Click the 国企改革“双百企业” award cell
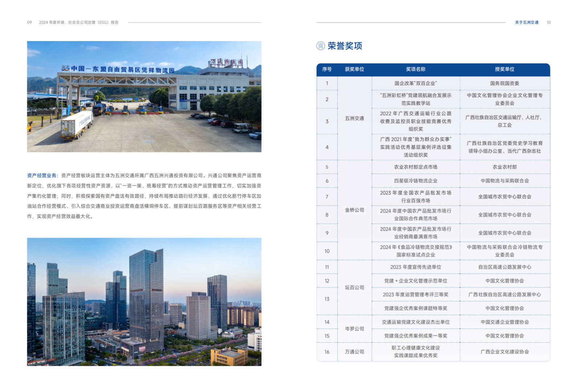 pos(416,83)
